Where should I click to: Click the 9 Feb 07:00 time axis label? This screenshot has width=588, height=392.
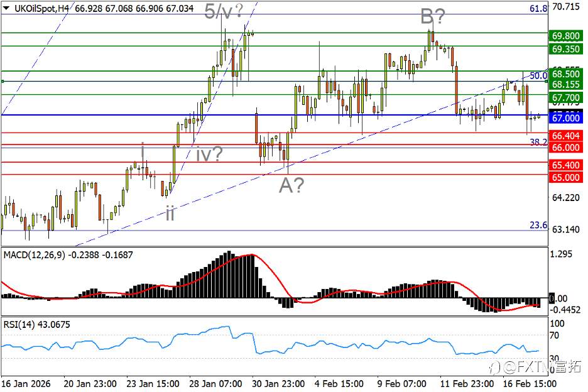[x=401, y=384]
